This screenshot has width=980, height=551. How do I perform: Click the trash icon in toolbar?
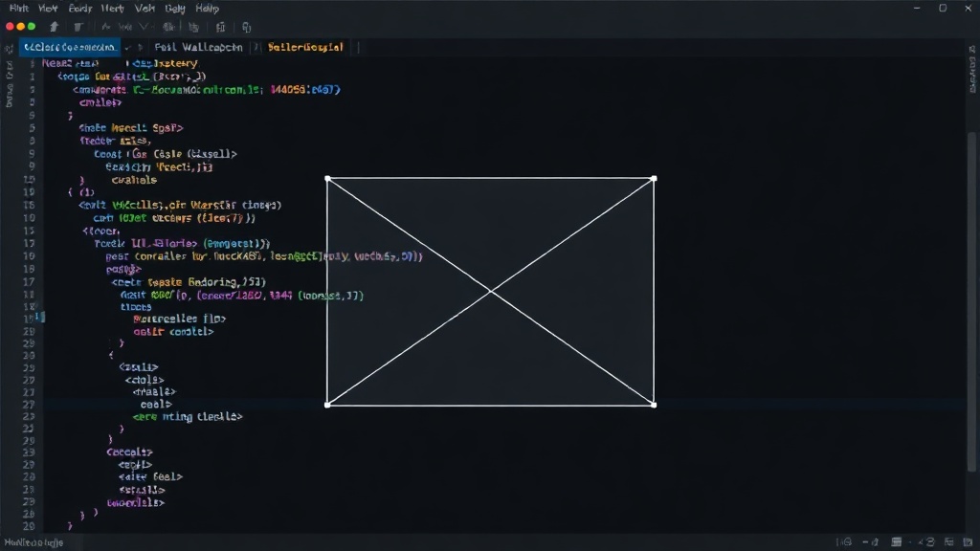click(x=78, y=27)
